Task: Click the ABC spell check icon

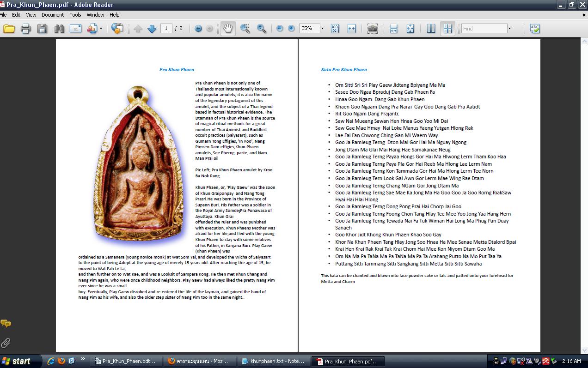Action: click(535, 29)
